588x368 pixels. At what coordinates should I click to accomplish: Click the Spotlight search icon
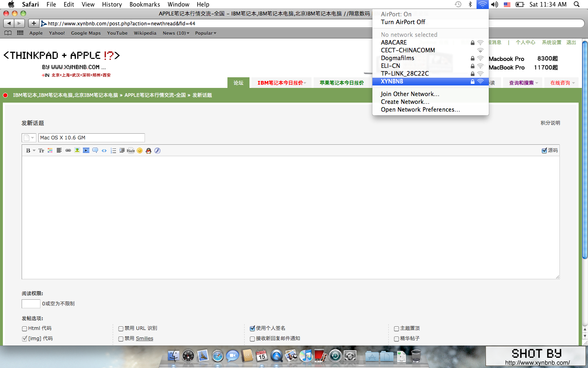577,4
